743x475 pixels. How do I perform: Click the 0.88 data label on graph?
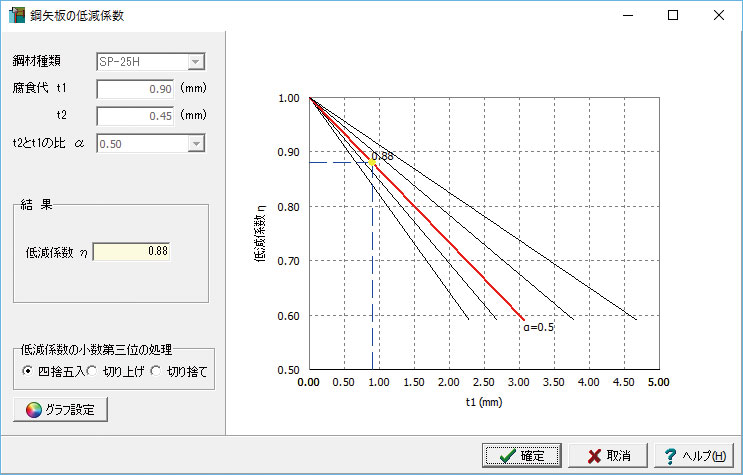coord(382,156)
